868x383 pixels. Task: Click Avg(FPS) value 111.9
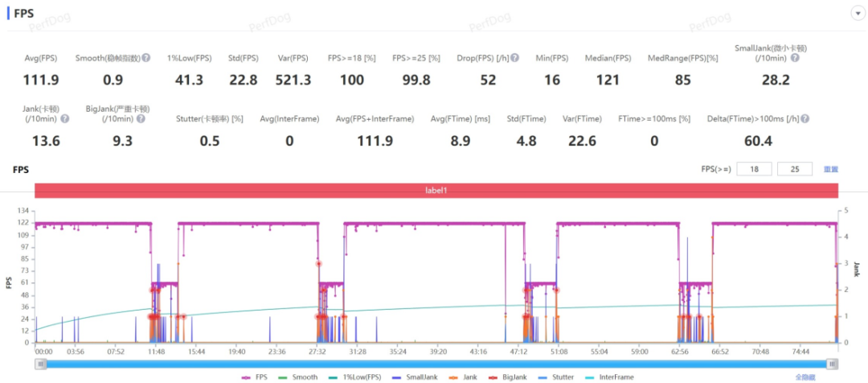point(40,80)
